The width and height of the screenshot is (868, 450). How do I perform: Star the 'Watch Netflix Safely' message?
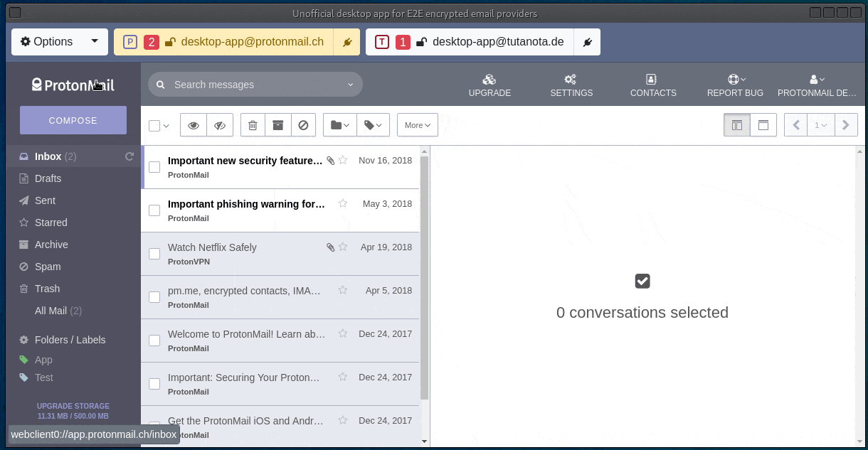pos(343,247)
